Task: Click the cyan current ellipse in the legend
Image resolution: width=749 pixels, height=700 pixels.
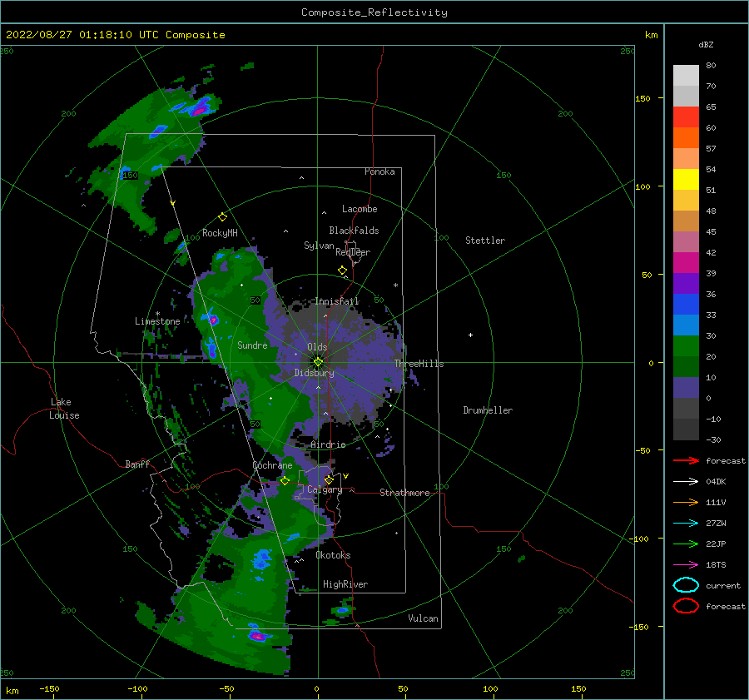Action: point(686,585)
